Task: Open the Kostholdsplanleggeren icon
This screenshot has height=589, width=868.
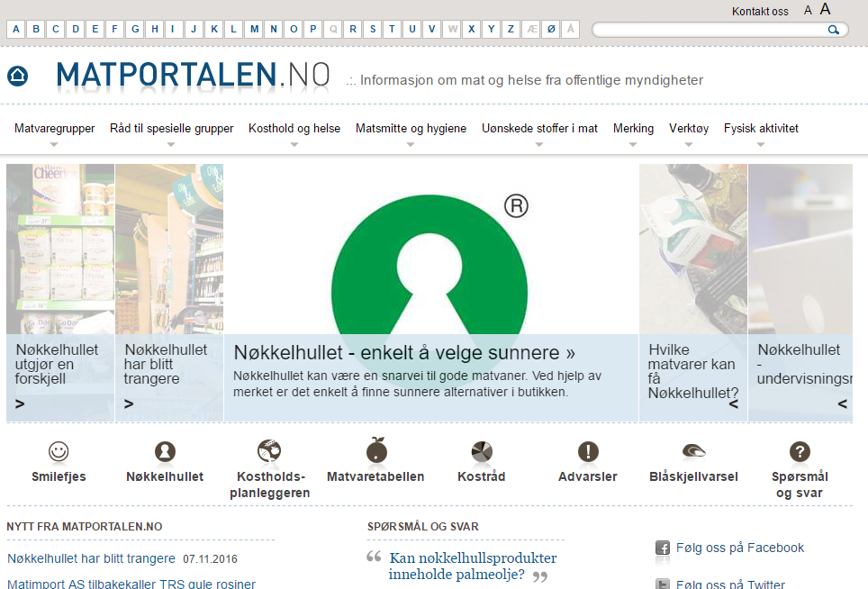Action: coord(269,451)
